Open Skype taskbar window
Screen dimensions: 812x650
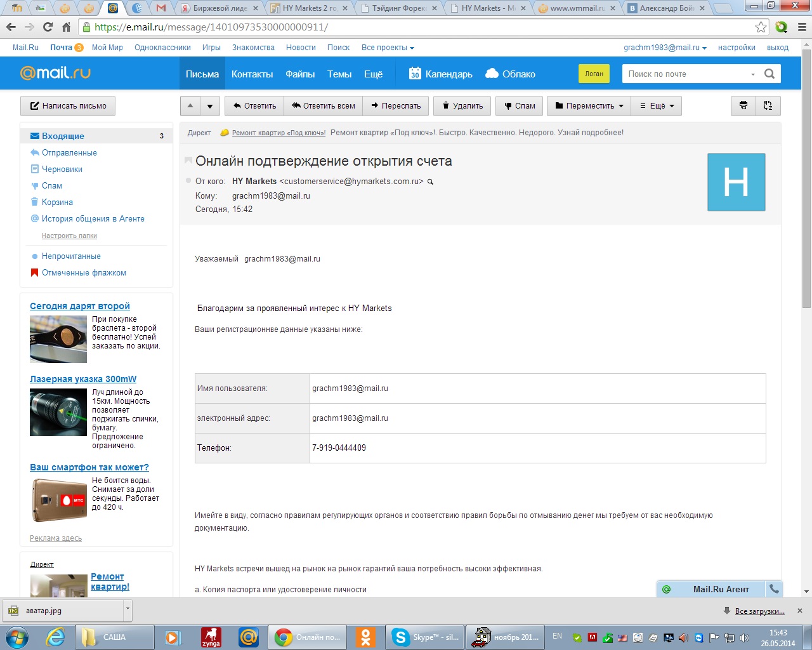(425, 637)
